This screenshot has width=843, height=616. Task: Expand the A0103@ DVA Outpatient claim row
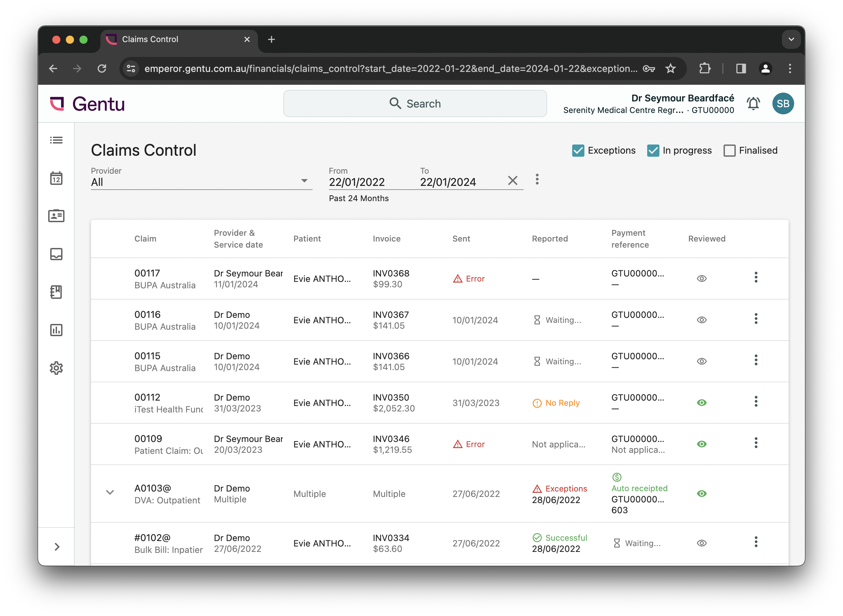coord(110,493)
